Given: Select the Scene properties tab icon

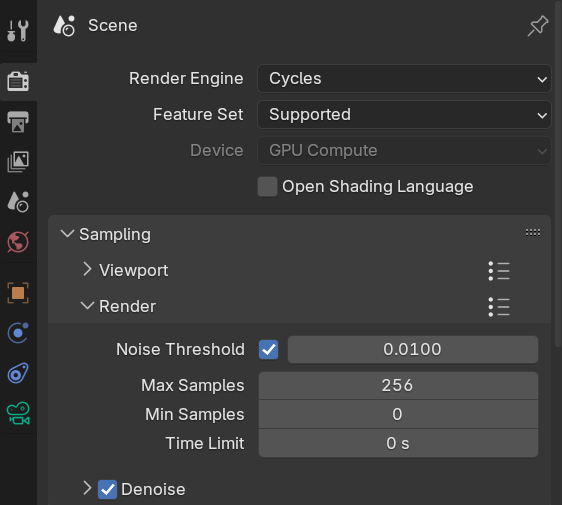Looking at the screenshot, I should 18,202.
